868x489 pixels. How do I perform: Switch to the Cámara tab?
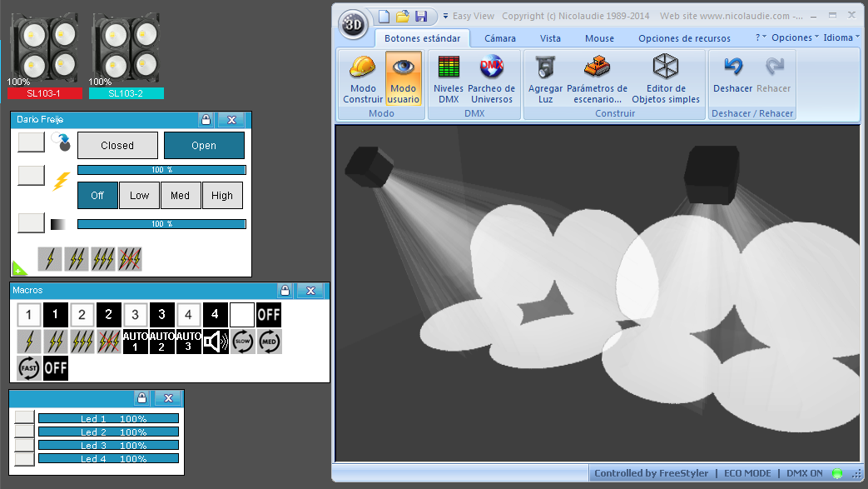pos(500,38)
